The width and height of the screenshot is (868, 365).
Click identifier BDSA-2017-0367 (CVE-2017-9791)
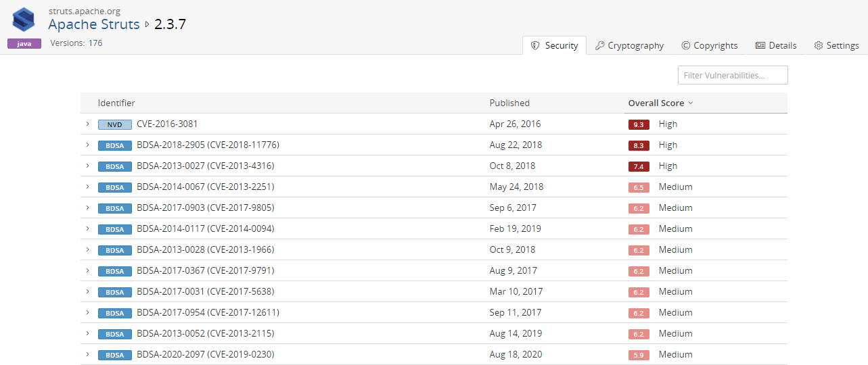point(206,270)
